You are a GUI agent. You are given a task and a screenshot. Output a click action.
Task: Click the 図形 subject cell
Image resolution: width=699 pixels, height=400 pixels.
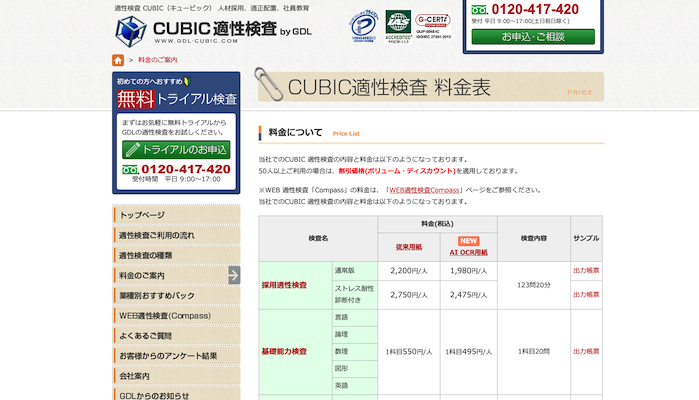355,368
